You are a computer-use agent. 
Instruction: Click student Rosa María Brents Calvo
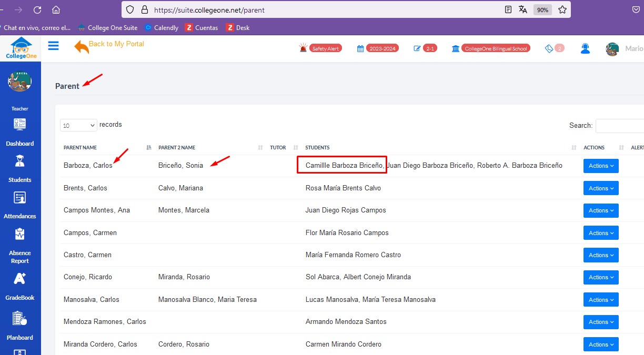[x=343, y=188]
